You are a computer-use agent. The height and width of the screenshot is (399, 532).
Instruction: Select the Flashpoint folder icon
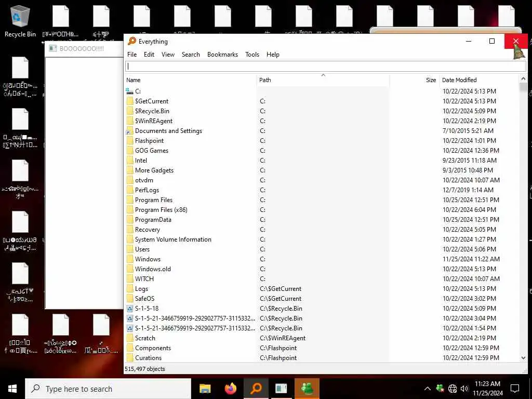point(129,140)
